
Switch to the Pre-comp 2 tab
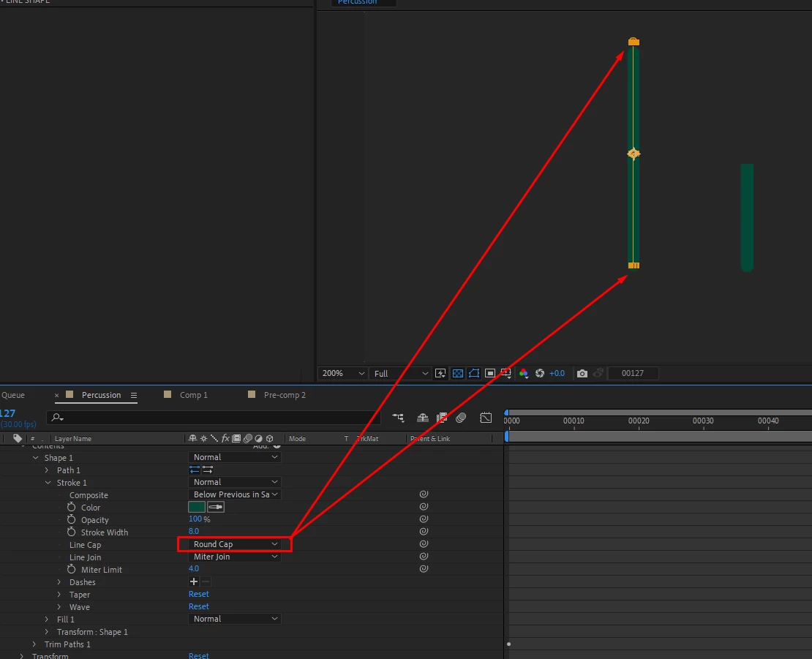pos(285,395)
